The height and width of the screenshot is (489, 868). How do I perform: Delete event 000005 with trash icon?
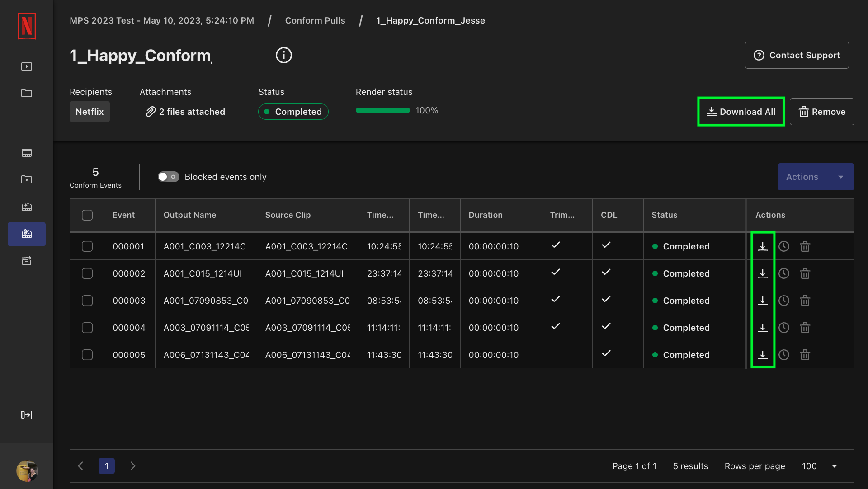point(805,355)
